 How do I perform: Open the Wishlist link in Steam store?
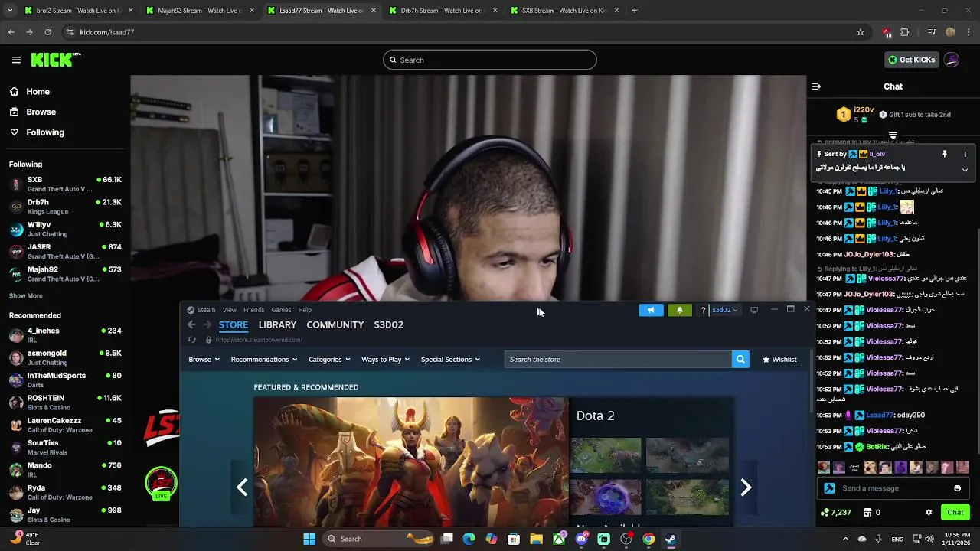click(779, 360)
